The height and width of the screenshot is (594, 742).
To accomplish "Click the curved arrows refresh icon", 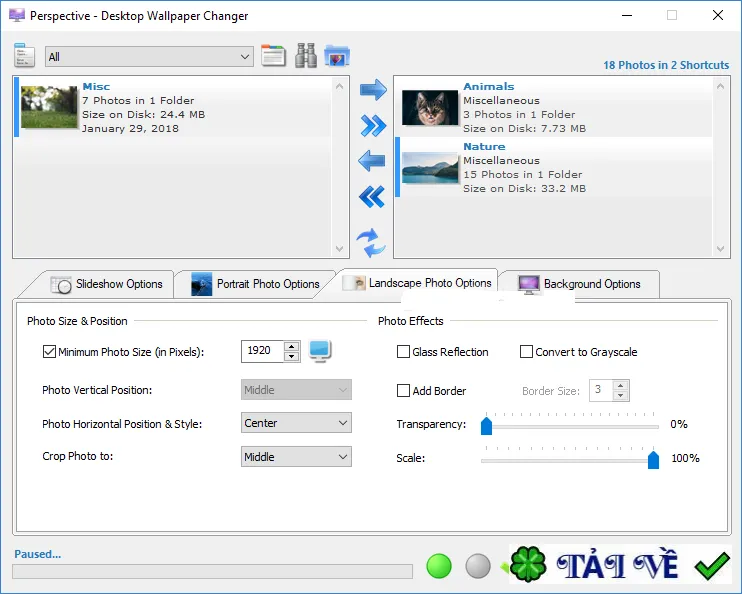I will point(371,243).
